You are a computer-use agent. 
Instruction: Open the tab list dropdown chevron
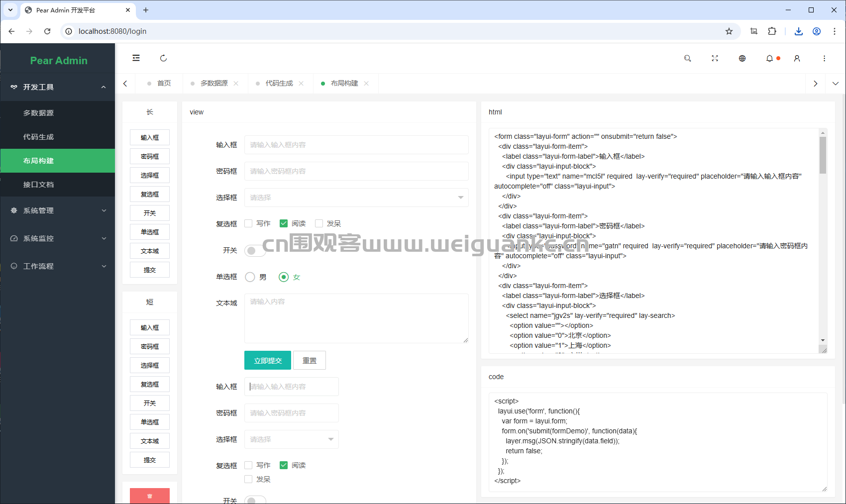click(x=836, y=84)
